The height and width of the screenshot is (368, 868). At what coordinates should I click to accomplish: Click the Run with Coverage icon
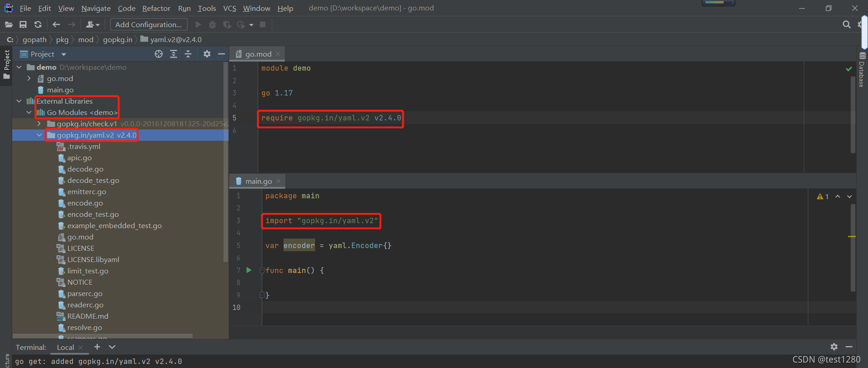227,24
